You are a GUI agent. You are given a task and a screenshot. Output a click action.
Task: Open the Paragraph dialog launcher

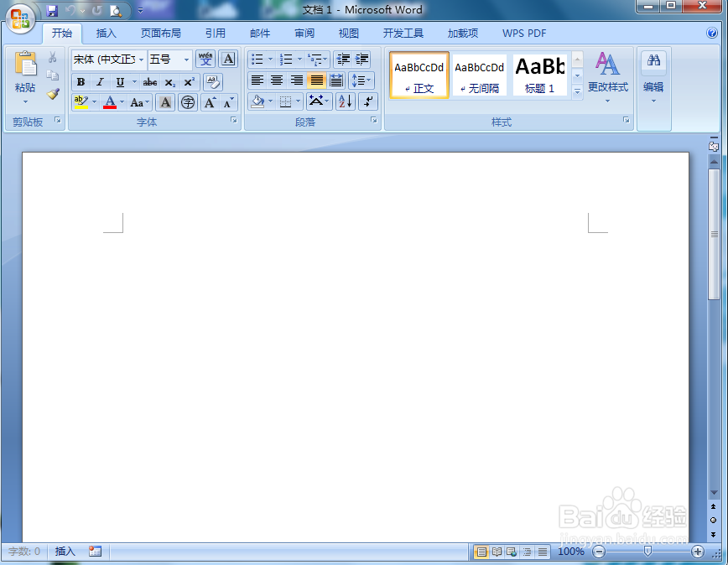tap(374, 121)
